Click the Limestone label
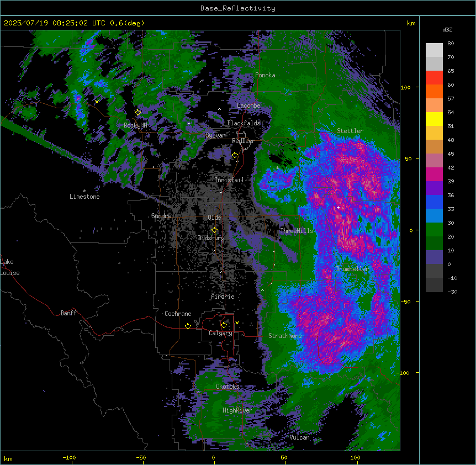Image resolution: width=476 pixels, height=465 pixels. 84,197
